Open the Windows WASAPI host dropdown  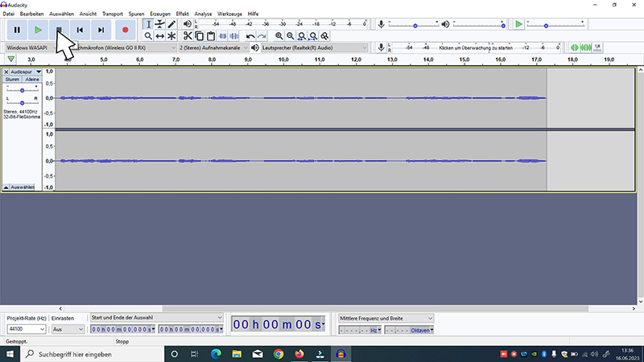(31, 47)
